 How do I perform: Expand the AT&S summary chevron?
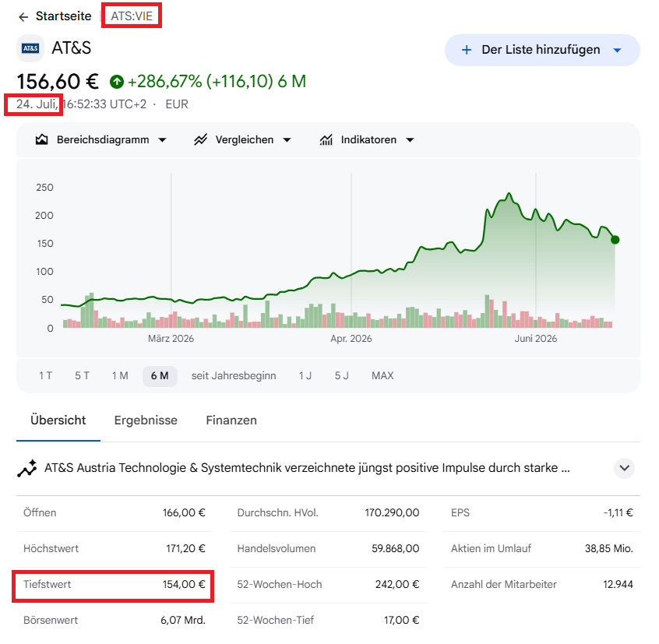pos(624,468)
